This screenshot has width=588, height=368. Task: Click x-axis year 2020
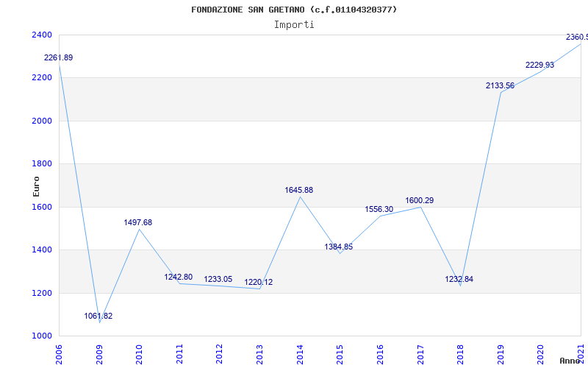click(540, 354)
